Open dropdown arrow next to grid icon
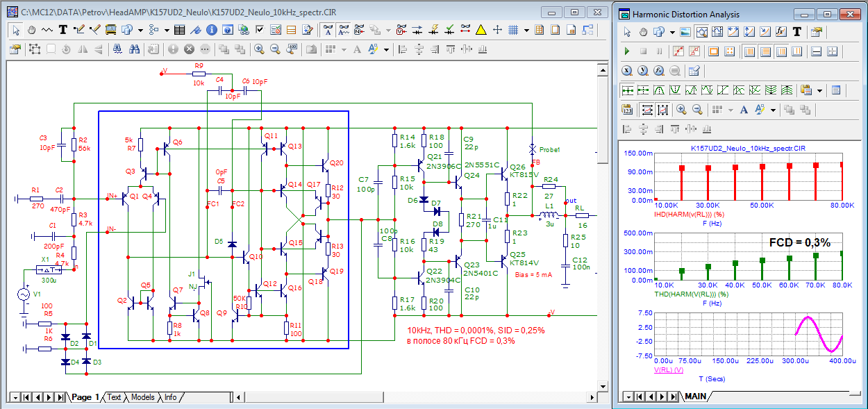 (x=526, y=30)
